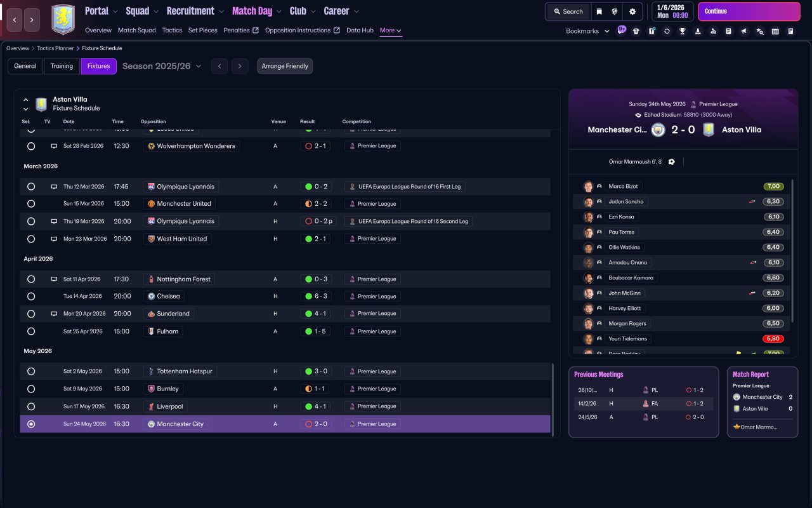Image resolution: width=812 pixels, height=508 pixels.
Task: Click the Aston Villa club crest in header
Action: click(x=63, y=20)
